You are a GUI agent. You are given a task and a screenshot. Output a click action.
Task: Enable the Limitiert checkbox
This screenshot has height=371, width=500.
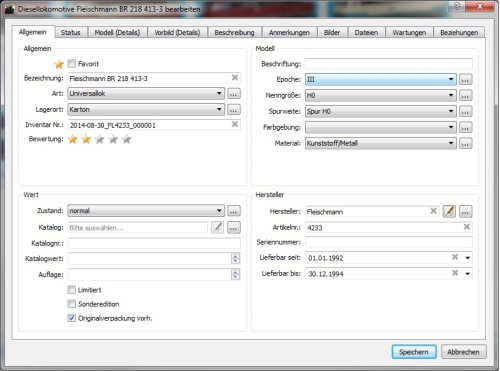[x=72, y=290]
